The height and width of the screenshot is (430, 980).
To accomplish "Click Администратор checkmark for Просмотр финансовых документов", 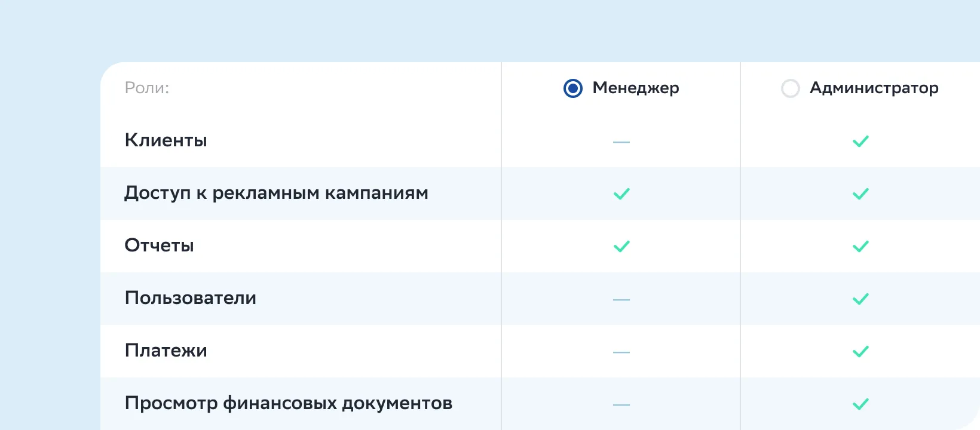I will point(860,404).
